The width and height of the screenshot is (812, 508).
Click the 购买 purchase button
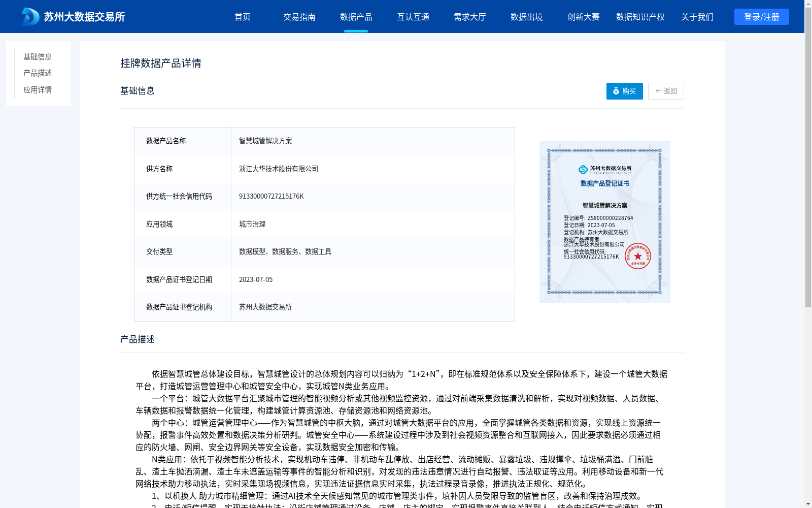(x=625, y=91)
